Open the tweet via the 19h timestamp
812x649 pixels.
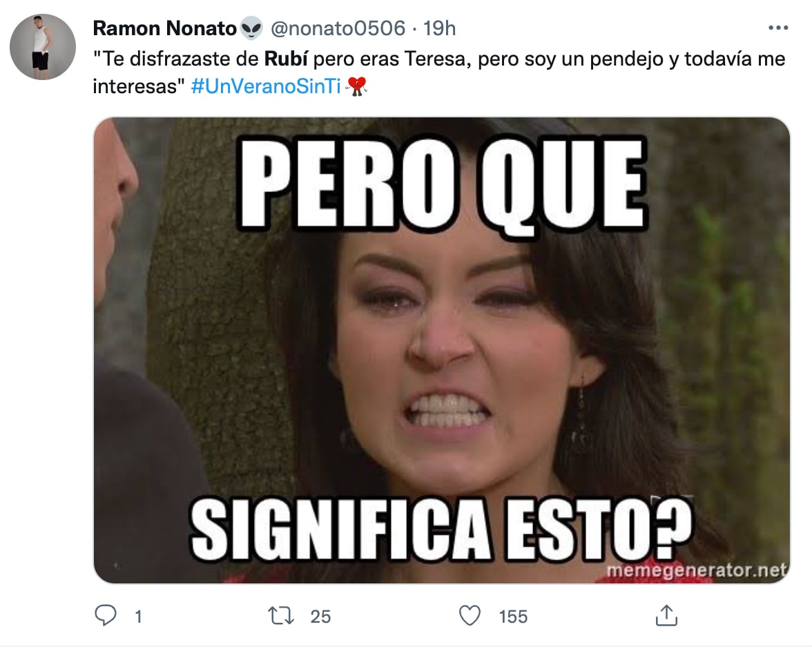[440, 28]
